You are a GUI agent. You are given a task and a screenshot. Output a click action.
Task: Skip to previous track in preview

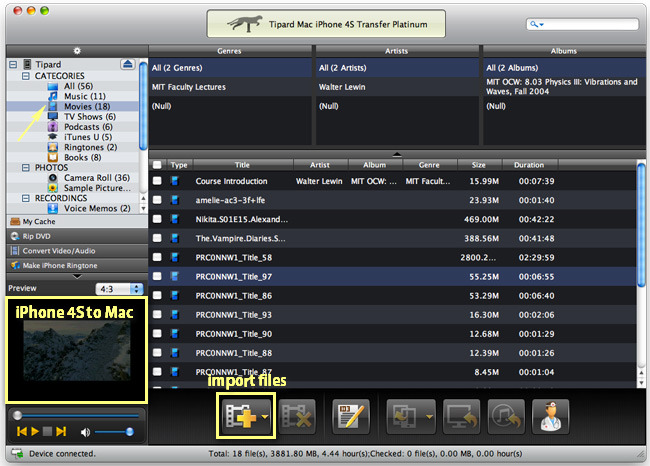pos(22,432)
